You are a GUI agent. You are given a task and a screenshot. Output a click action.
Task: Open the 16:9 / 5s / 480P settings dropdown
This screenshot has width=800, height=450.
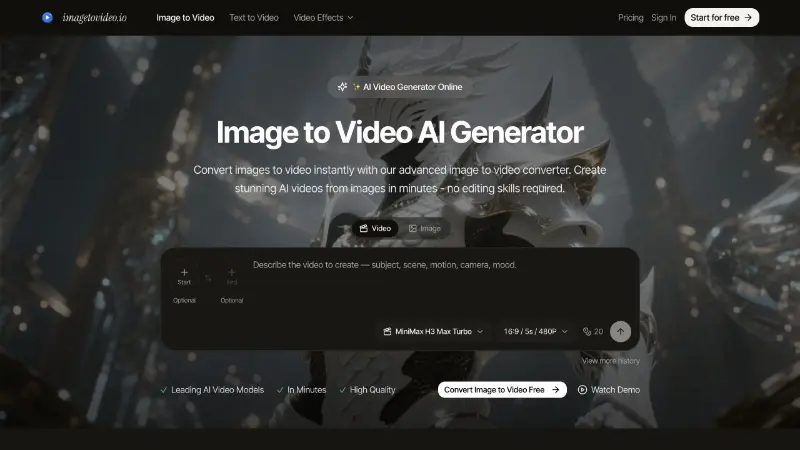(535, 332)
